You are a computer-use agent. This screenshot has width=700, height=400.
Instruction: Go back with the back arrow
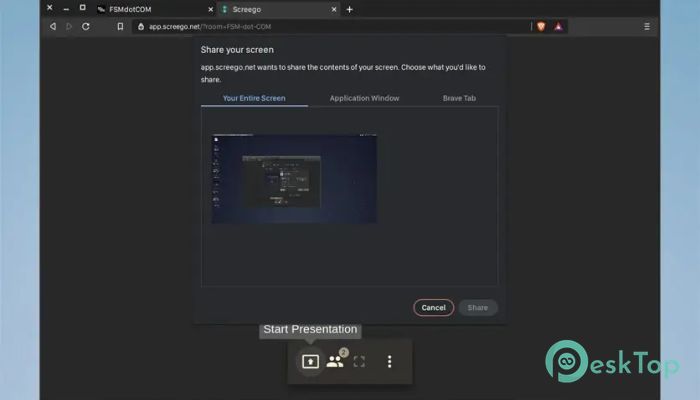[x=53, y=26]
